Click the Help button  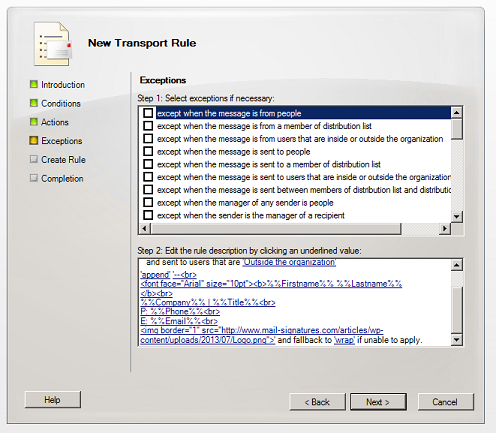coord(53,400)
